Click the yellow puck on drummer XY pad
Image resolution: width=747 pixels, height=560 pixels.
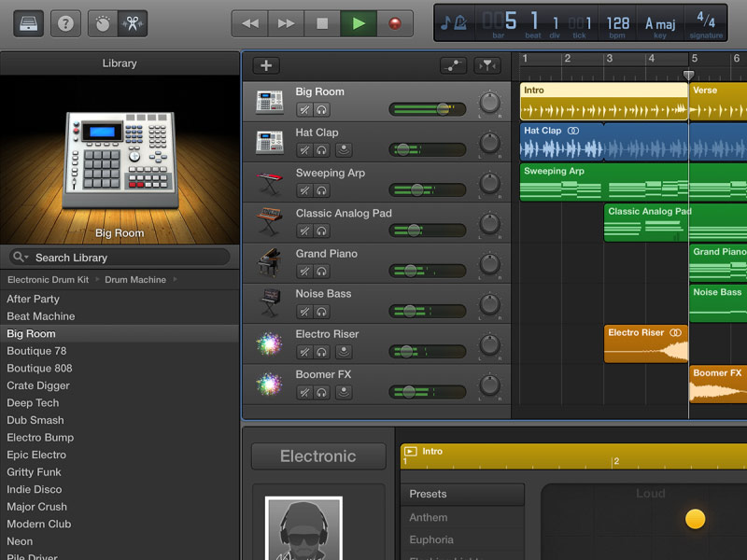click(x=695, y=519)
